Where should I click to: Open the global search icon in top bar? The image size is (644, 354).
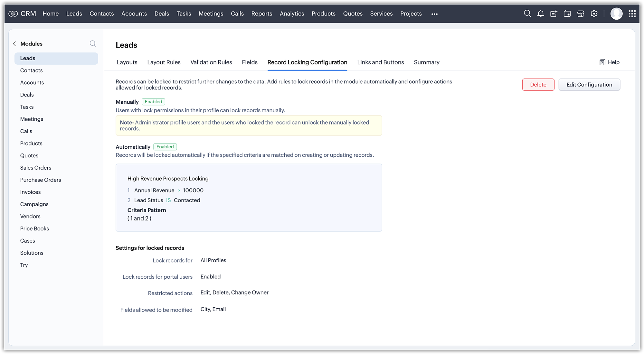point(527,14)
